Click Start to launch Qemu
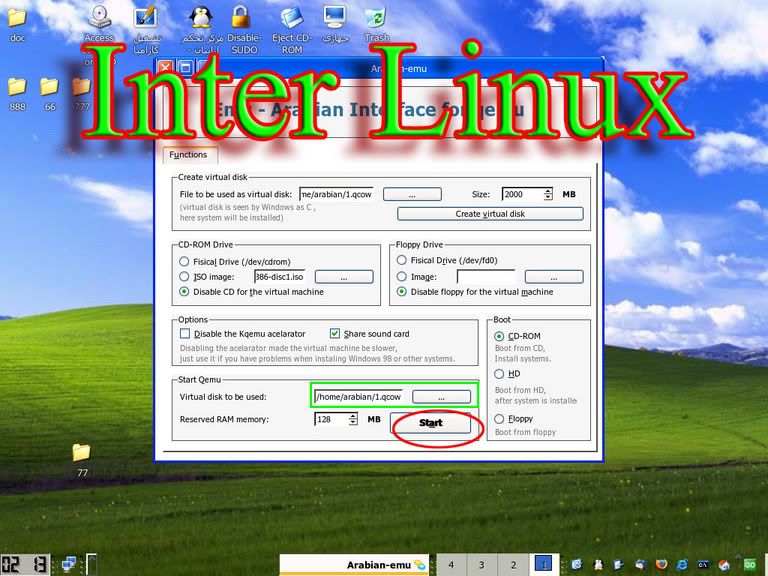Image resolution: width=768 pixels, height=576 pixels. (x=431, y=423)
